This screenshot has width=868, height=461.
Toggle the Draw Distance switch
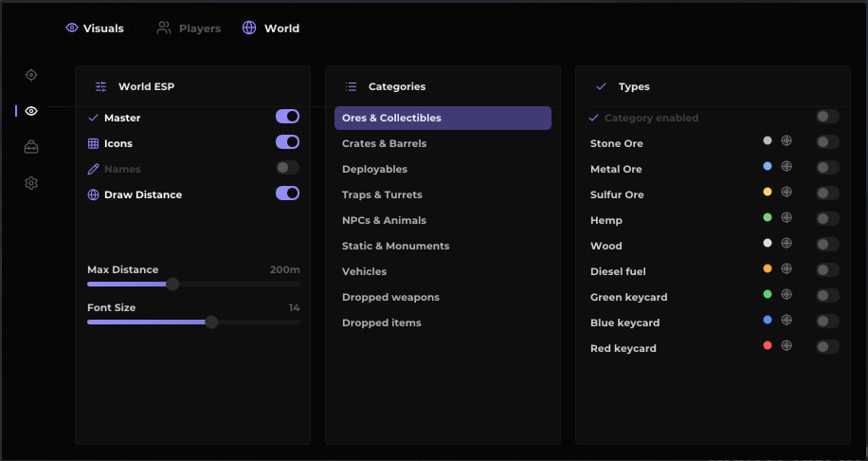pos(287,193)
